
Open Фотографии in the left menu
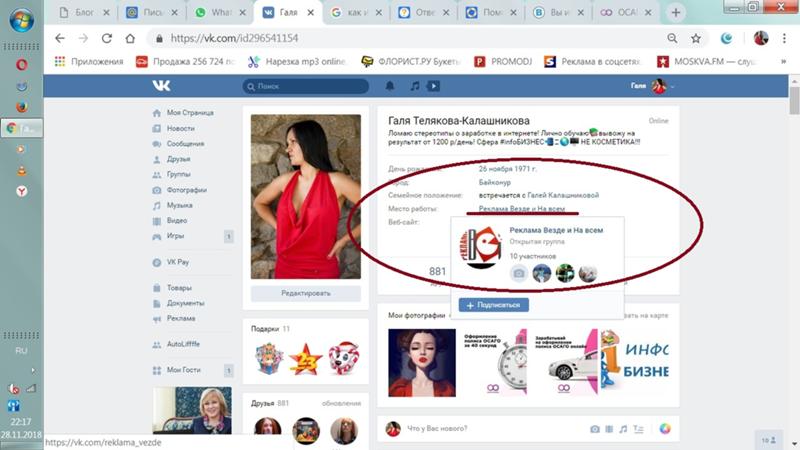tap(187, 190)
